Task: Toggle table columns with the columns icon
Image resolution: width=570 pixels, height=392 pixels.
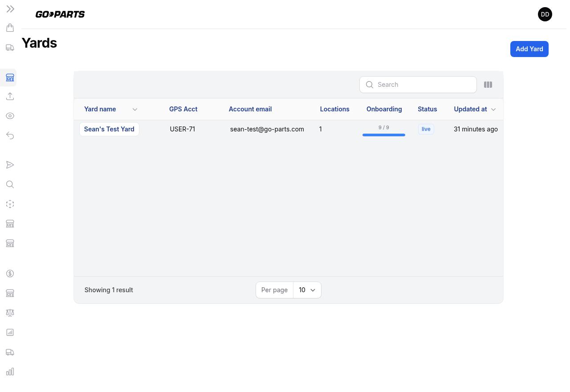Action: click(488, 85)
